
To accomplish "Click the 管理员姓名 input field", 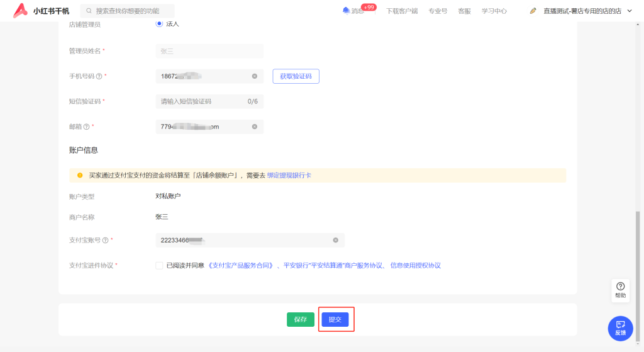I will [209, 51].
